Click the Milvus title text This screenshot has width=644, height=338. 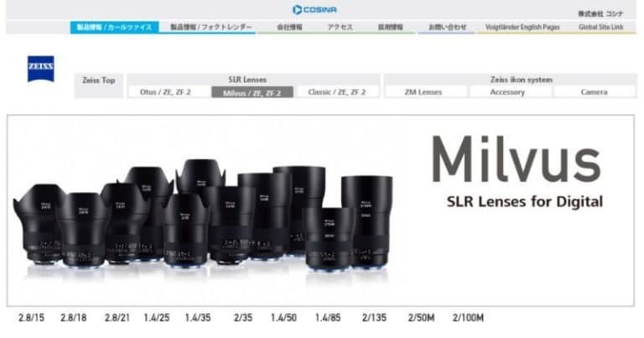(x=516, y=159)
